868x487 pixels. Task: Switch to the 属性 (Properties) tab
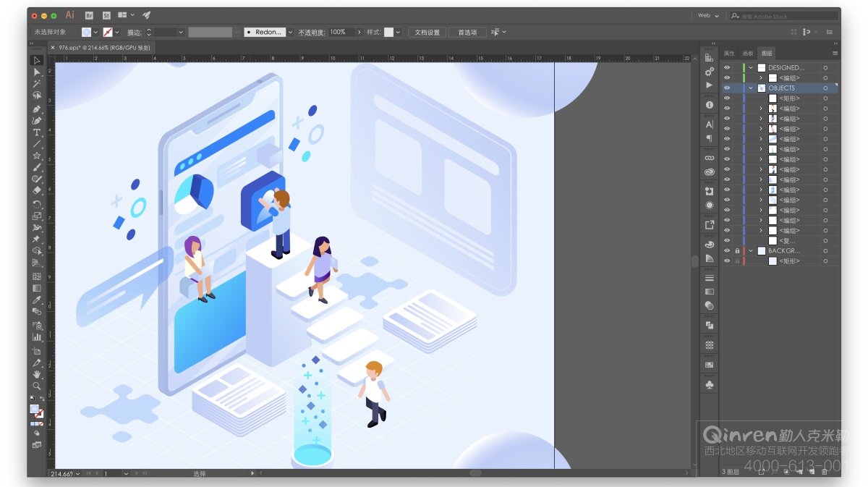click(x=729, y=54)
